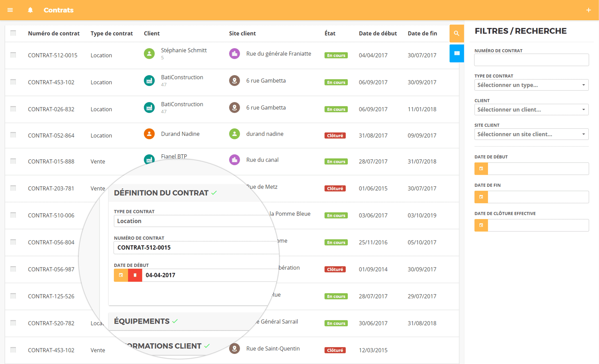Screen dimensions: 599x364
Task: Open notifications bell
Action: coord(30,10)
